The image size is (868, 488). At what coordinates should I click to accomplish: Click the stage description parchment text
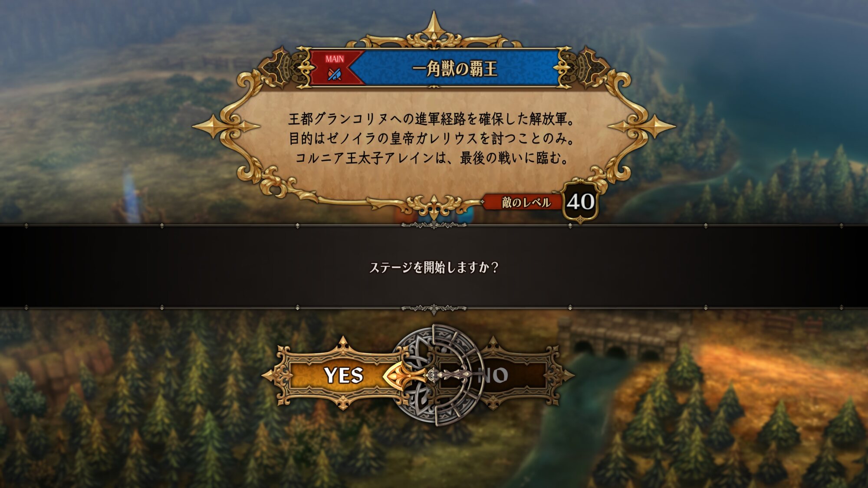coord(432,138)
